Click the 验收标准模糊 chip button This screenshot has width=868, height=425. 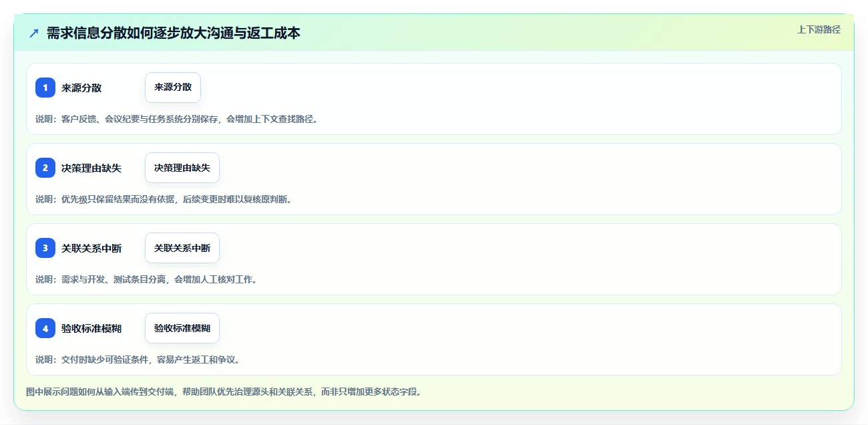182,328
